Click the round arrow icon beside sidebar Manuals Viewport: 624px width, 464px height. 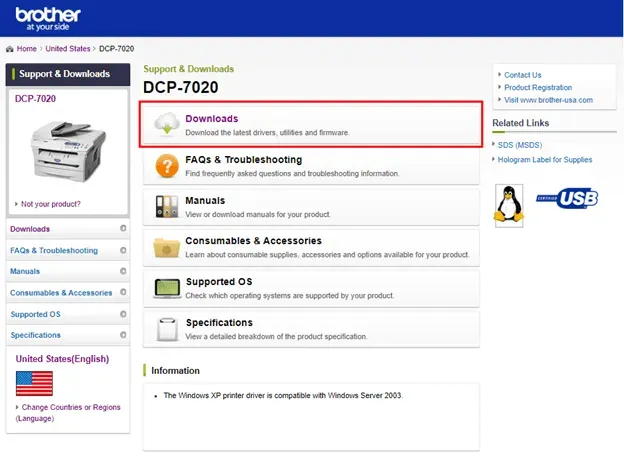pyautogui.click(x=123, y=271)
